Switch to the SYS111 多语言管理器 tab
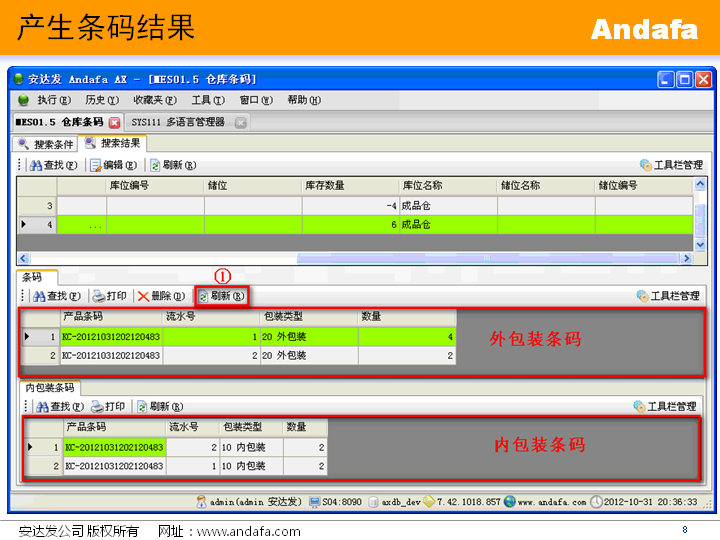Image resolution: width=720 pixels, height=540 pixels. (180, 122)
